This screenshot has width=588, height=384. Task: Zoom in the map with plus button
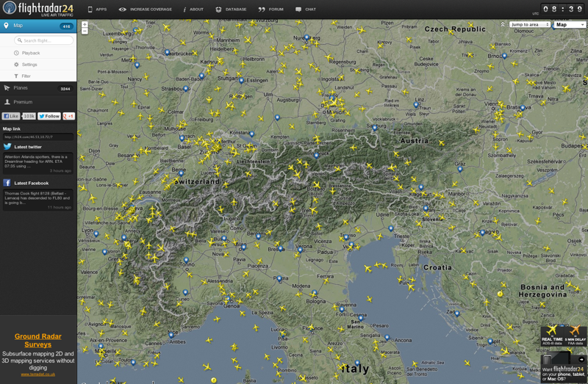85,24
